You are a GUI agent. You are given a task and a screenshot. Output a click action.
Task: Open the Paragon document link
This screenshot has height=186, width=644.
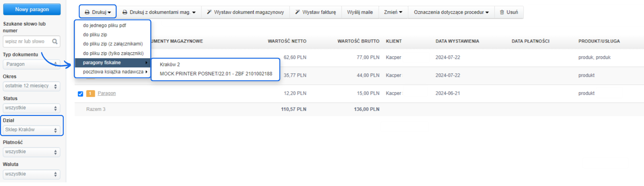point(107,94)
